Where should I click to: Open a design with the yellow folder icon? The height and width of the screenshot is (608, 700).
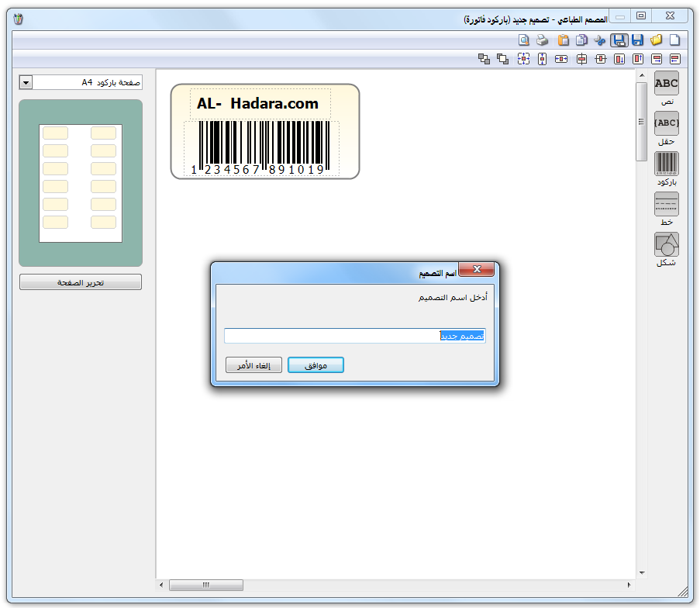click(x=657, y=40)
